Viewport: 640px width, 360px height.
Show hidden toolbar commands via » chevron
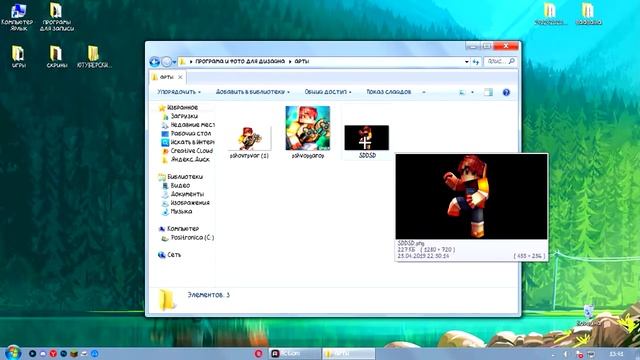click(424, 92)
